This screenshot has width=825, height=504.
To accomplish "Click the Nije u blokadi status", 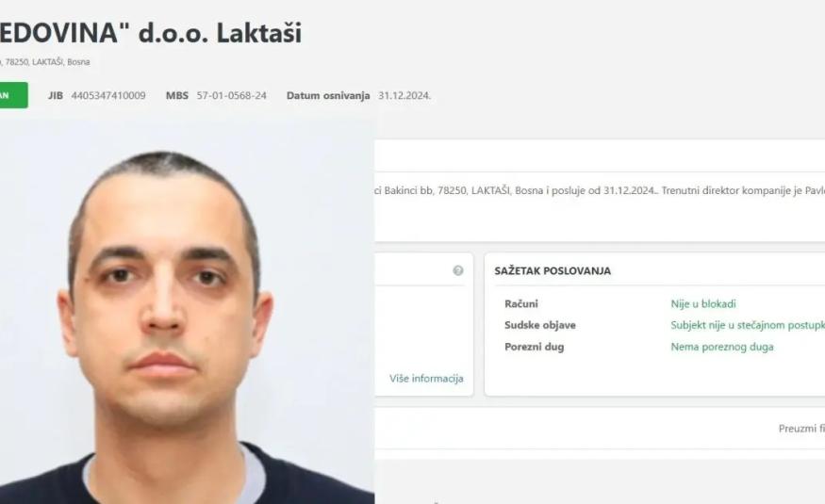I will pyautogui.click(x=703, y=303).
